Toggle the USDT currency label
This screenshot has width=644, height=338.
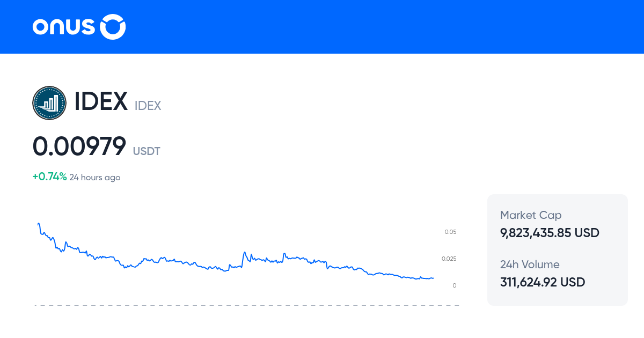pyautogui.click(x=147, y=151)
